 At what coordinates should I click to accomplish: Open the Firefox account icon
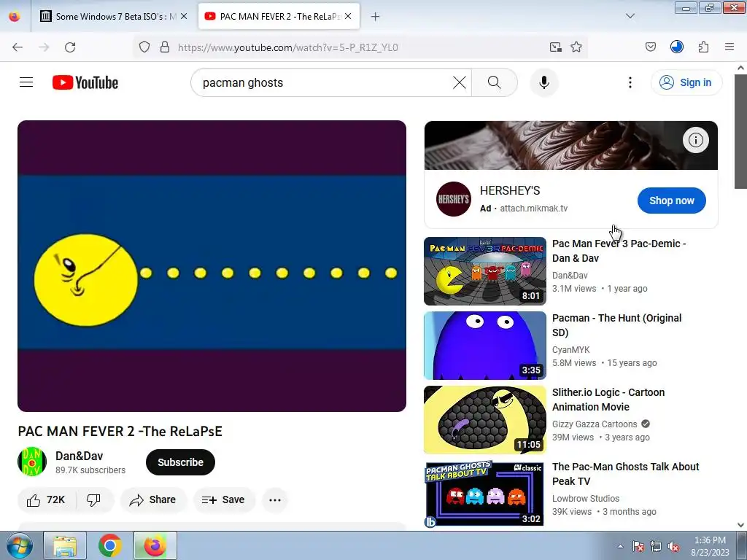tap(676, 47)
